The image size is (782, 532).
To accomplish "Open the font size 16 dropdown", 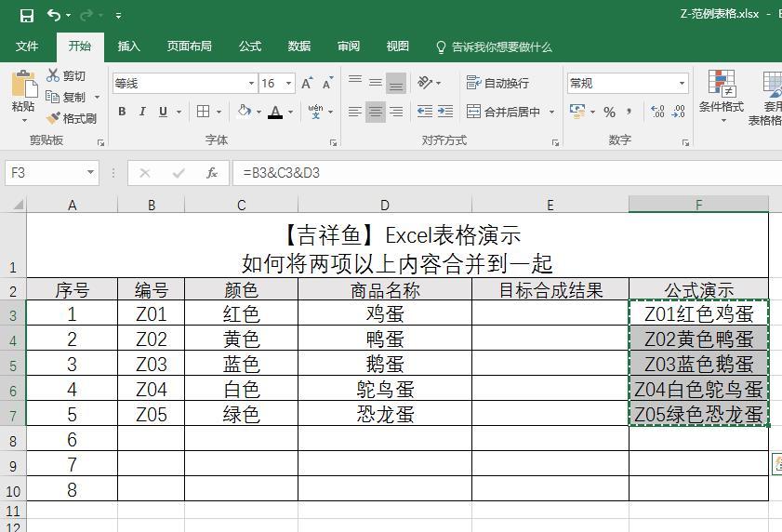I will tap(289, 84).
